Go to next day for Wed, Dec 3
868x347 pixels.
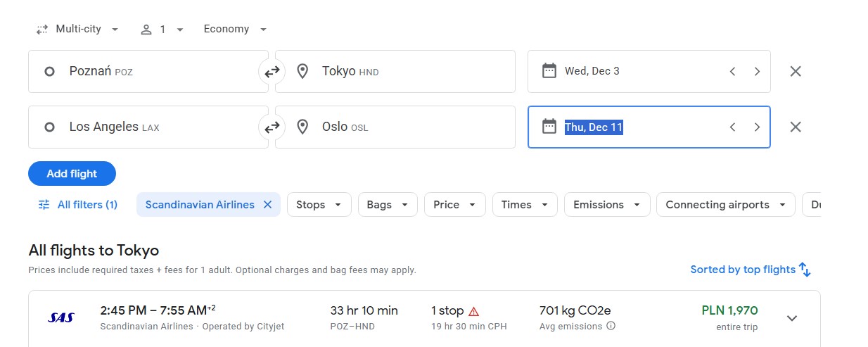coord(757,71)
